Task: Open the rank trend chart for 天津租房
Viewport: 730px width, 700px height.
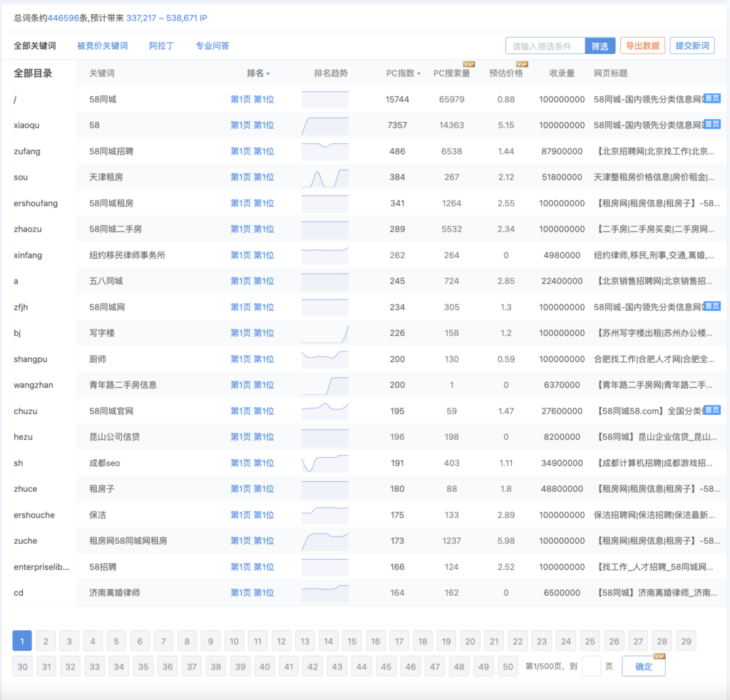Action: click(x=325, y=177)
